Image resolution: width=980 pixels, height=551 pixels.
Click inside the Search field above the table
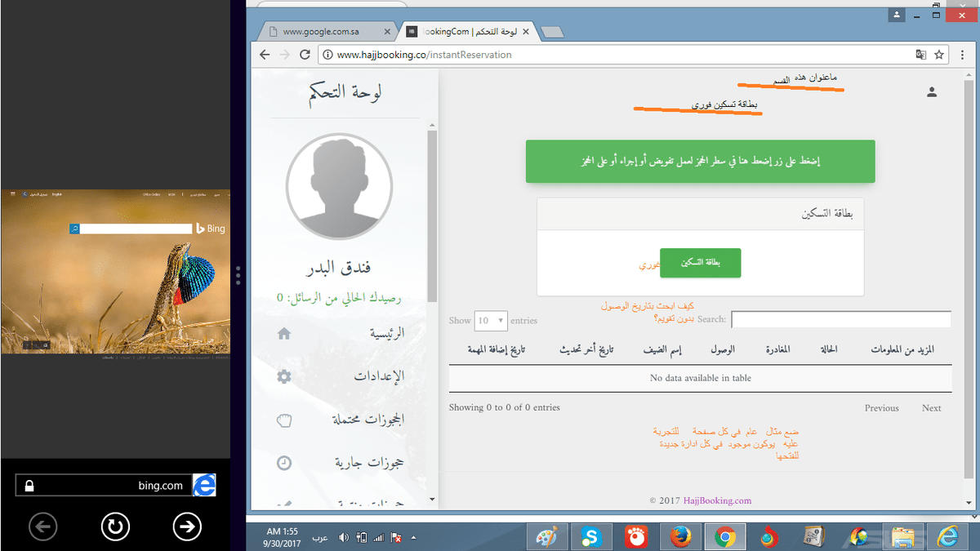point(841,319)
